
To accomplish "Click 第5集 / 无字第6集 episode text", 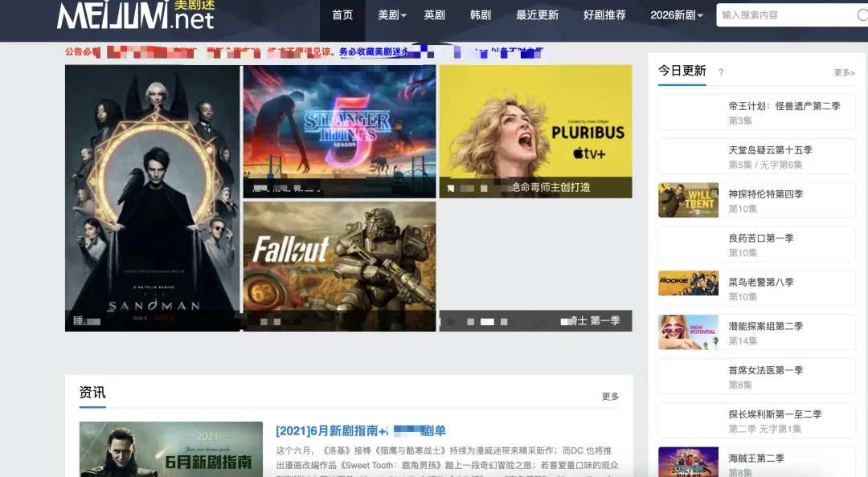I will pyautogui.click(x=765, y=165).
